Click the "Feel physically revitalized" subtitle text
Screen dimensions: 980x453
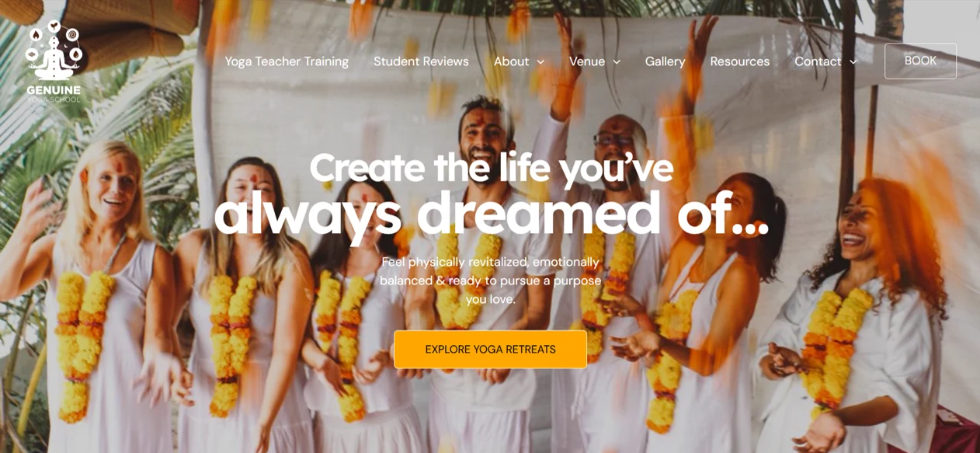tap(490, 281)
